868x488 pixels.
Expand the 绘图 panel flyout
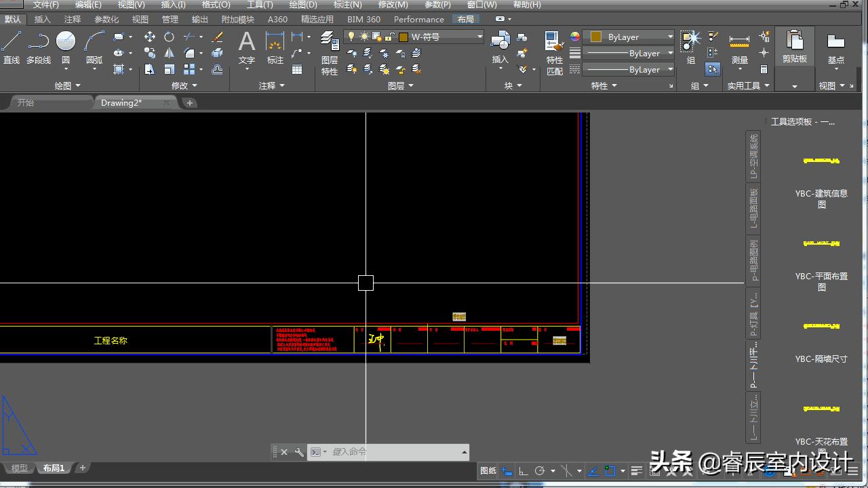pyautogui.click(x=68, y=85)
